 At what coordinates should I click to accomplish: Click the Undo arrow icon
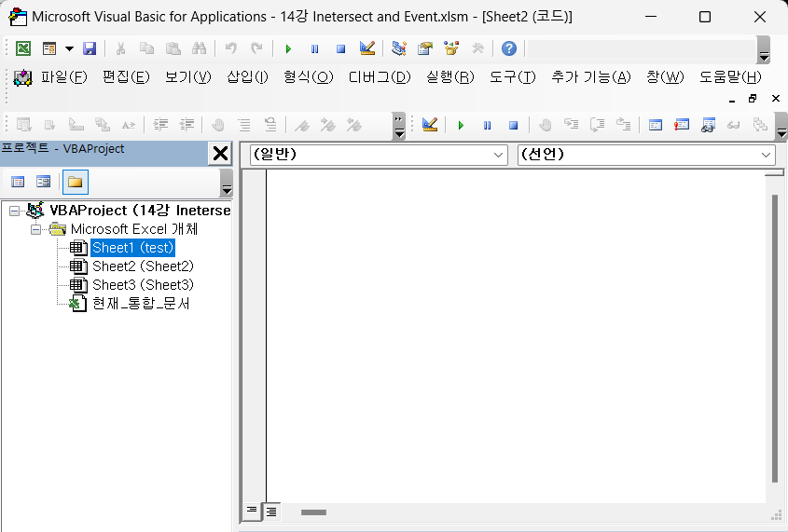(230, 48)
